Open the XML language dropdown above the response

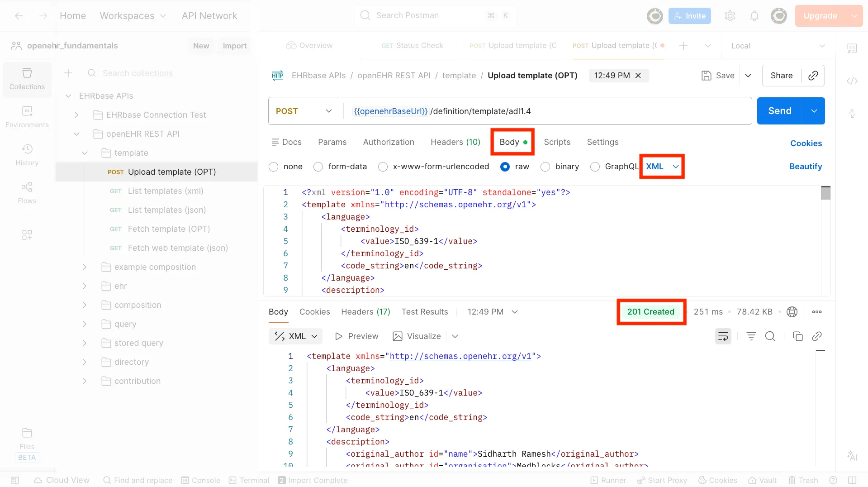pyautogui.click(x=295, y=336)
